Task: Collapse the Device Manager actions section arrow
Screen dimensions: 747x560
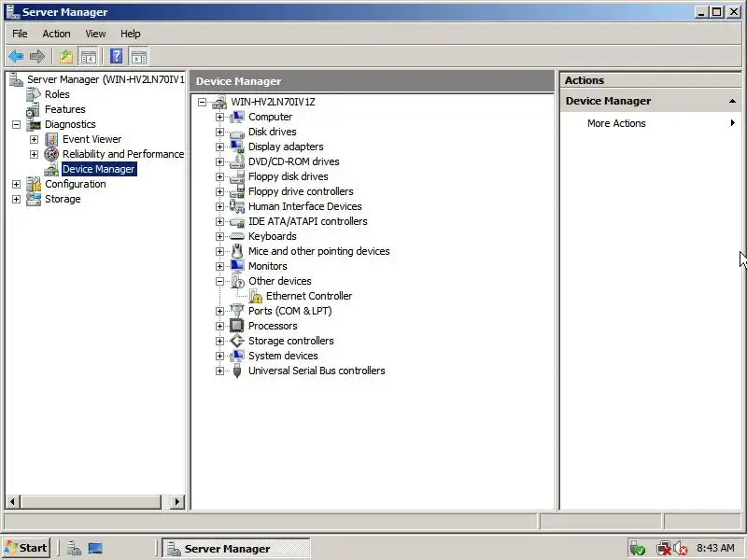Action: click(x=732, y=101)
